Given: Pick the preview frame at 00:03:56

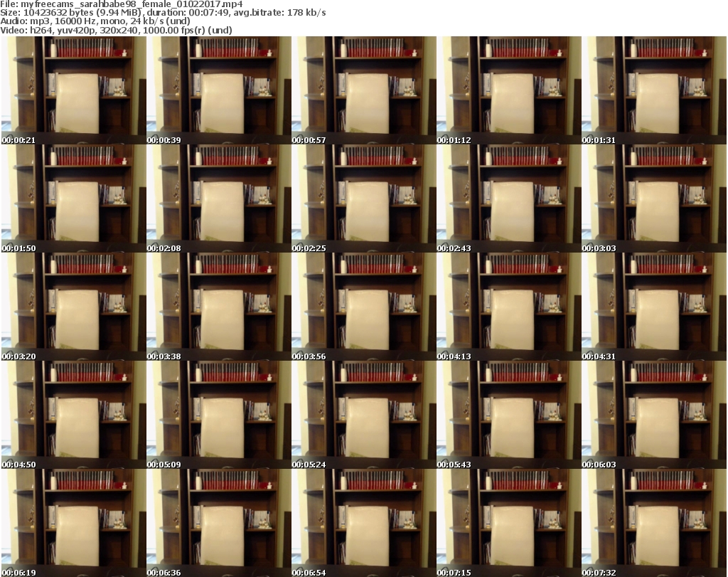Looking at the screenshot, I should 363,307.
